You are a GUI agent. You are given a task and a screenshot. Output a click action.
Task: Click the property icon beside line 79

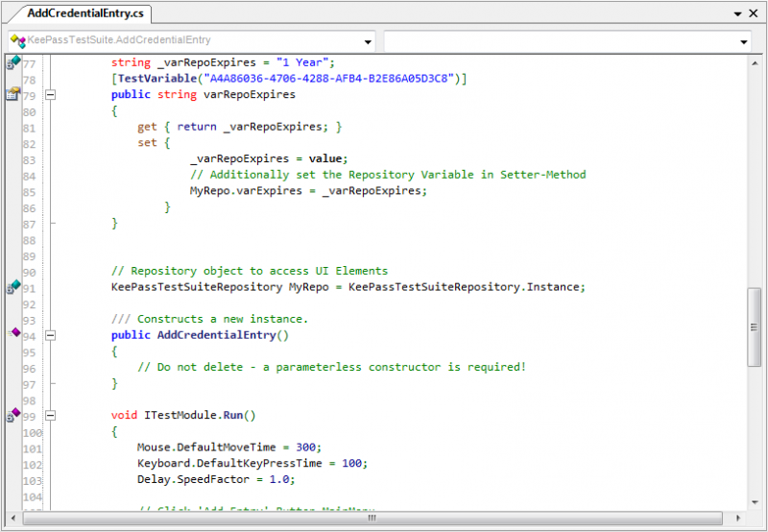point(12,94)
